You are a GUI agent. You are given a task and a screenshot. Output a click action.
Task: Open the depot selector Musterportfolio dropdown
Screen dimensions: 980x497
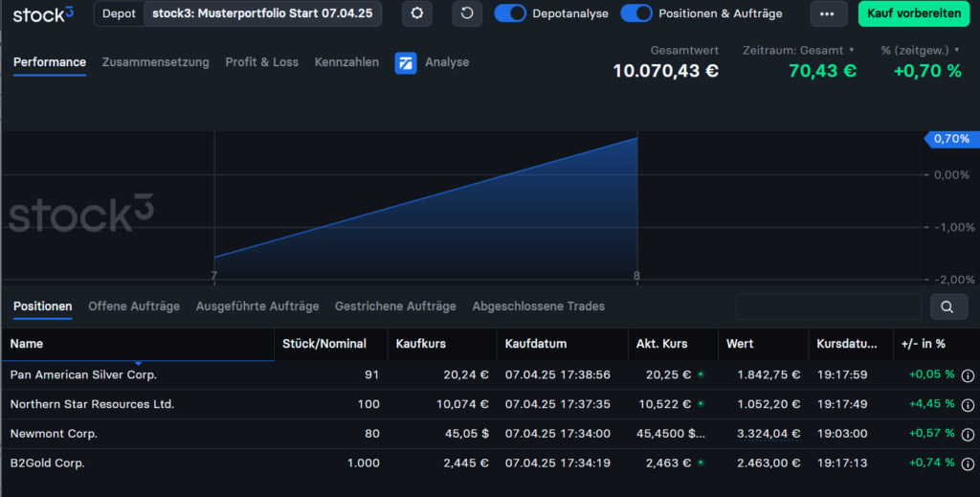[262, 13]
